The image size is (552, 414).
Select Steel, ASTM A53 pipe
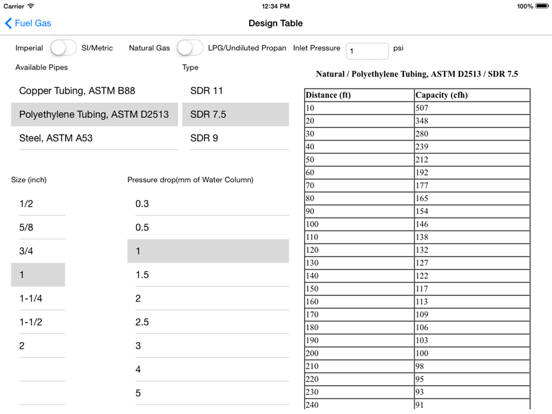[94, 138]
